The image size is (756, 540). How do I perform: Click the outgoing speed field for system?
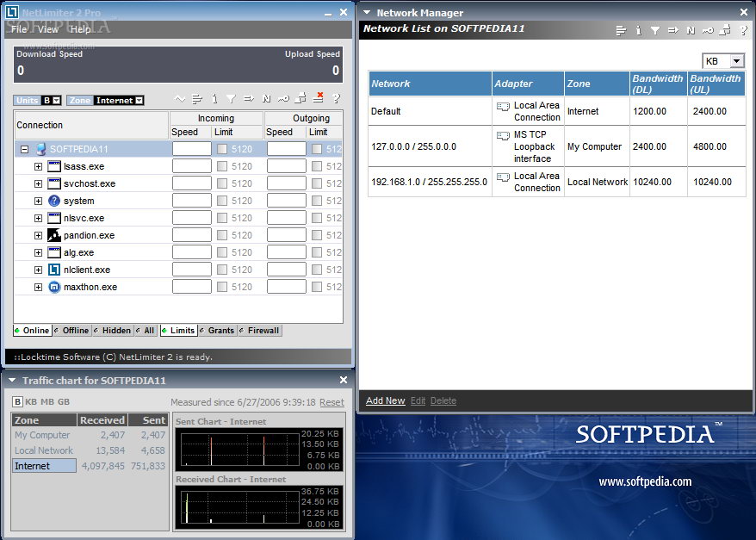click(x=287, y=201)
